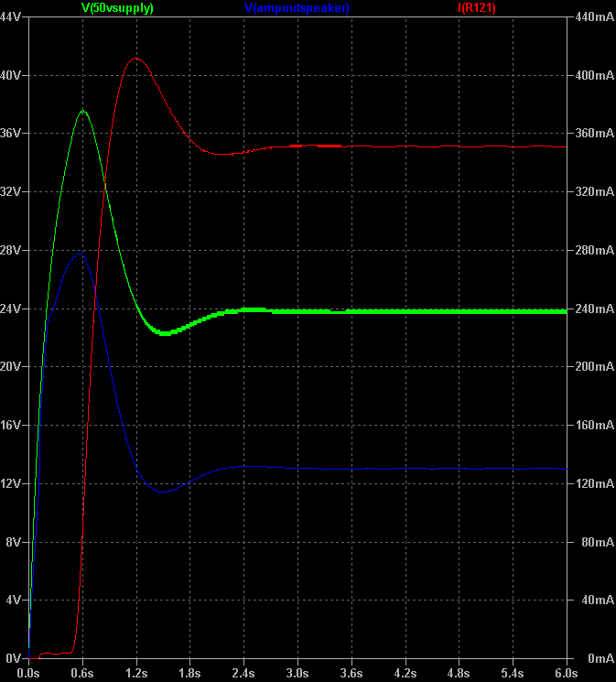Click the 24V tick on voltage axis
616x682 pixels.
click(x=11, y=309)
